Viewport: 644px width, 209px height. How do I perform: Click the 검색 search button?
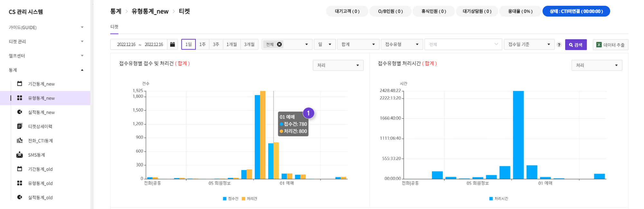click(x=576, y=45)
